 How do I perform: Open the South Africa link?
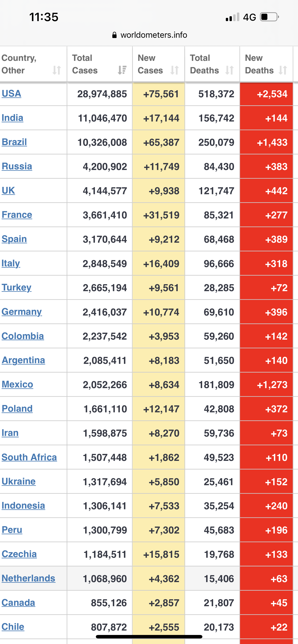(x=29, y=457)
